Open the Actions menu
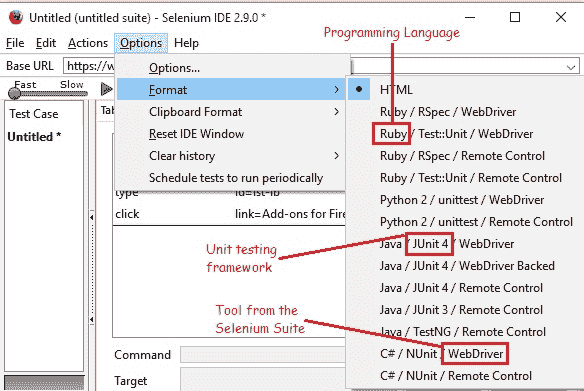 click(x=88, y=43)
